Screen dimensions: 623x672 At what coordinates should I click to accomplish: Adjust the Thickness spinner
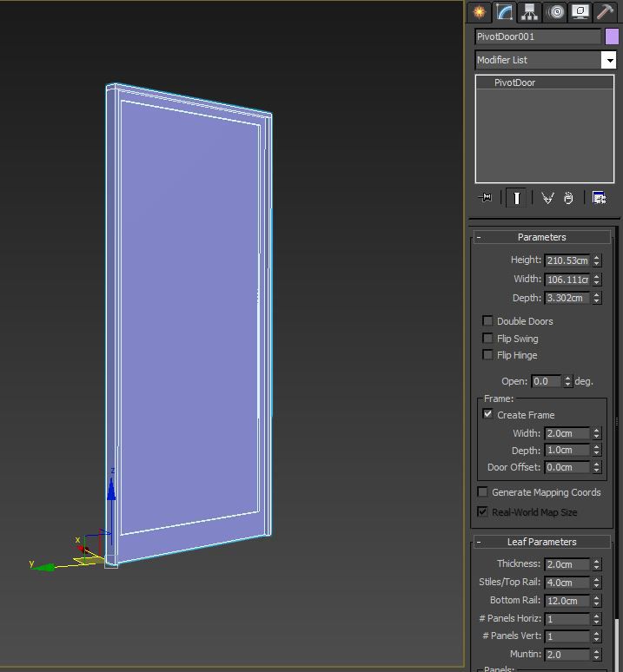pos(596,564)
